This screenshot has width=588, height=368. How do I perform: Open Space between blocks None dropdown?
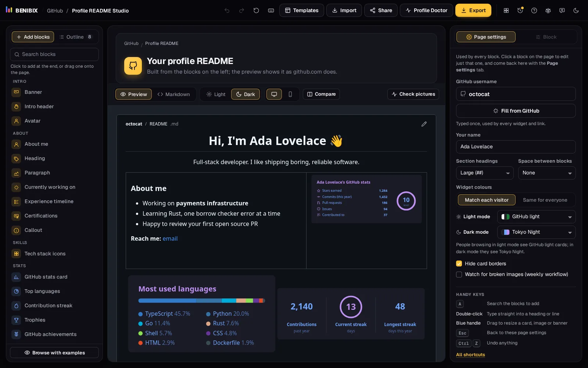(x=547, y=173)
